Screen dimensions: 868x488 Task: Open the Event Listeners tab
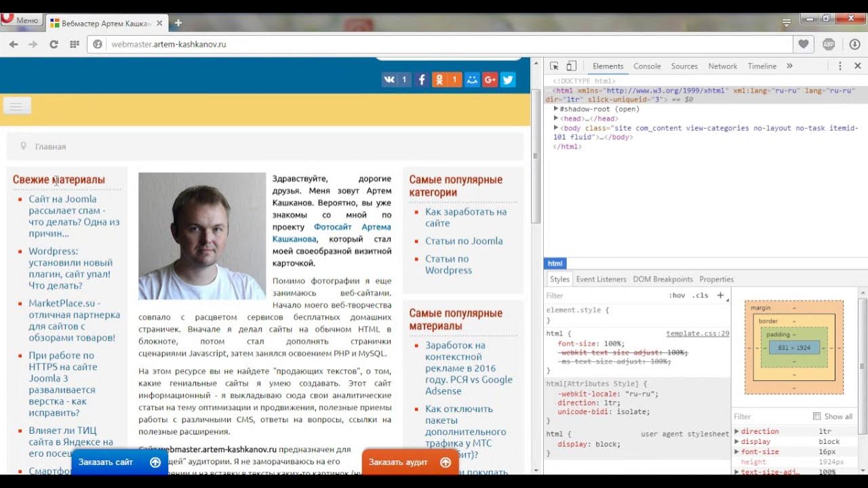602,279
